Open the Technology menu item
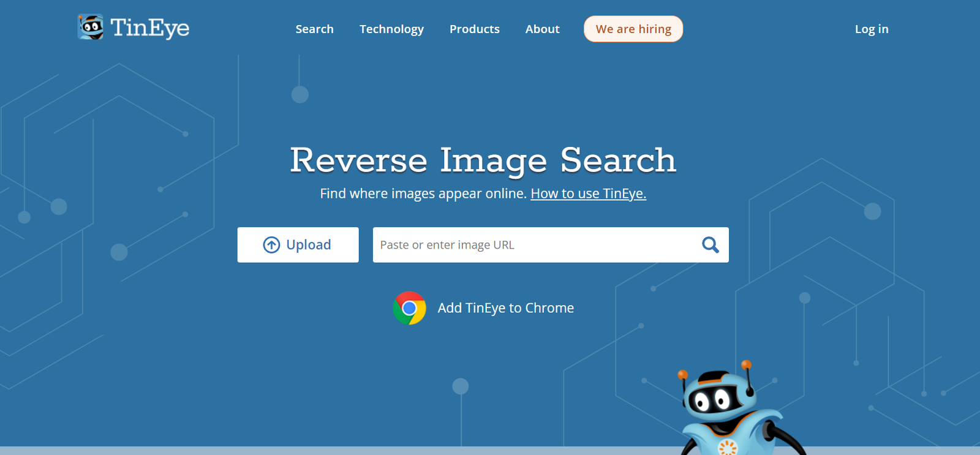This screenshot has height=455, width=980. (x=392, y=29)
